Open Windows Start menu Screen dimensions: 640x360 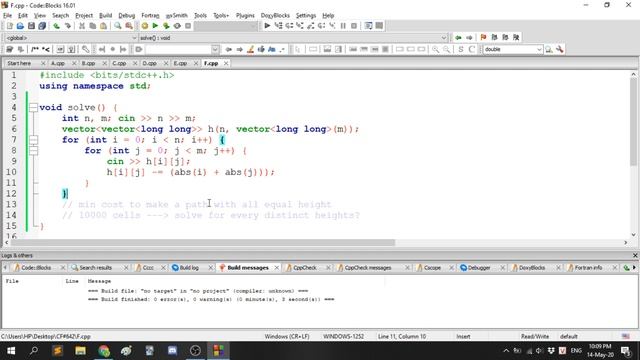coord(11,351)
